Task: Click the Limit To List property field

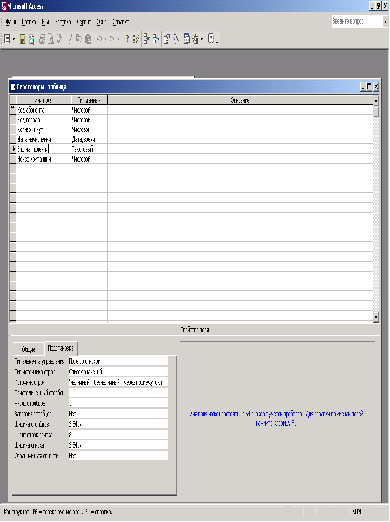Action: (x=118, y=456)
